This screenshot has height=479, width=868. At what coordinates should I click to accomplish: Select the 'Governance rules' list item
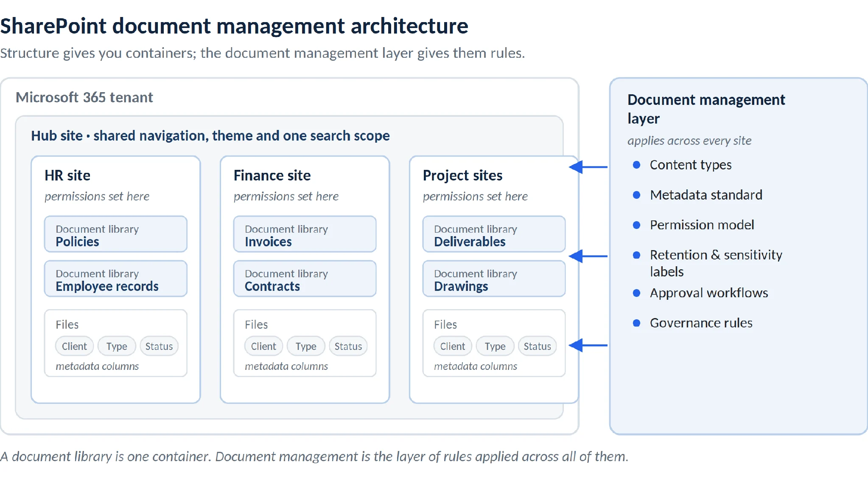pyautogui.click(x=701, y=323)
